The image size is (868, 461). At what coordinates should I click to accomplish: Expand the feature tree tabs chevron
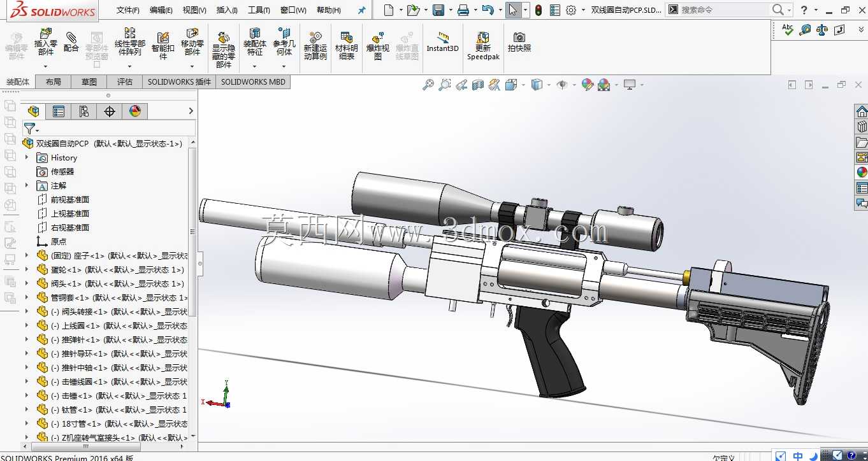pyautogui.click(x=191, y=111)
